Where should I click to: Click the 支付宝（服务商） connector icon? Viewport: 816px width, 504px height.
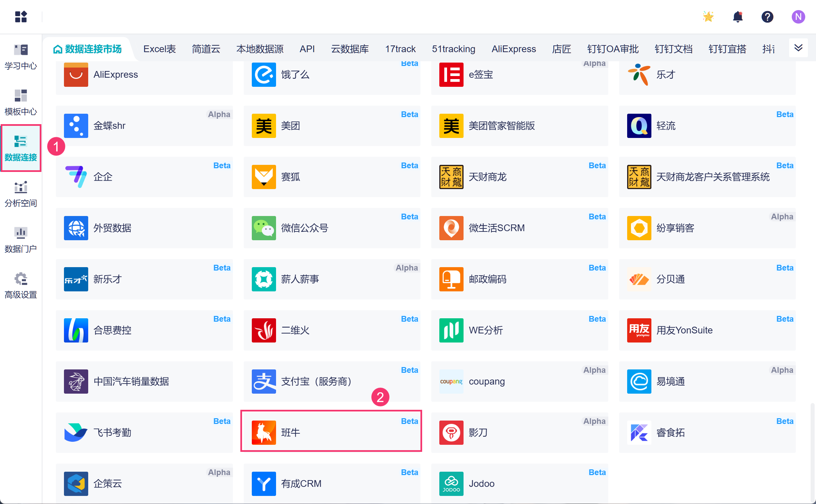(x=264, y=381)
